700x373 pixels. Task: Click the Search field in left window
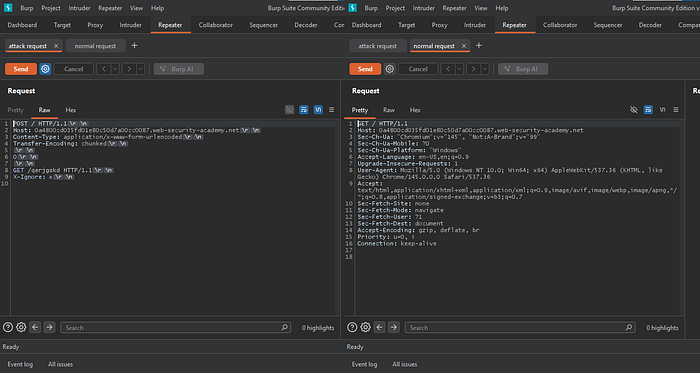(175, 327)
